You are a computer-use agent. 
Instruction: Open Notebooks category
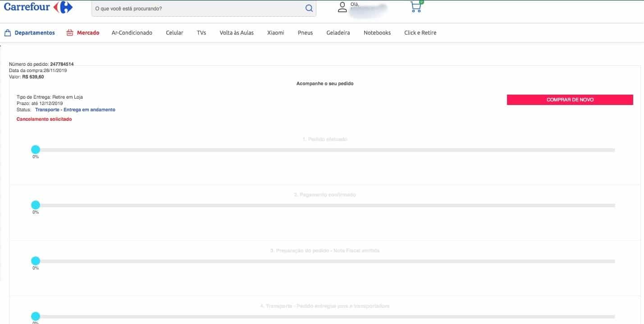377,33
